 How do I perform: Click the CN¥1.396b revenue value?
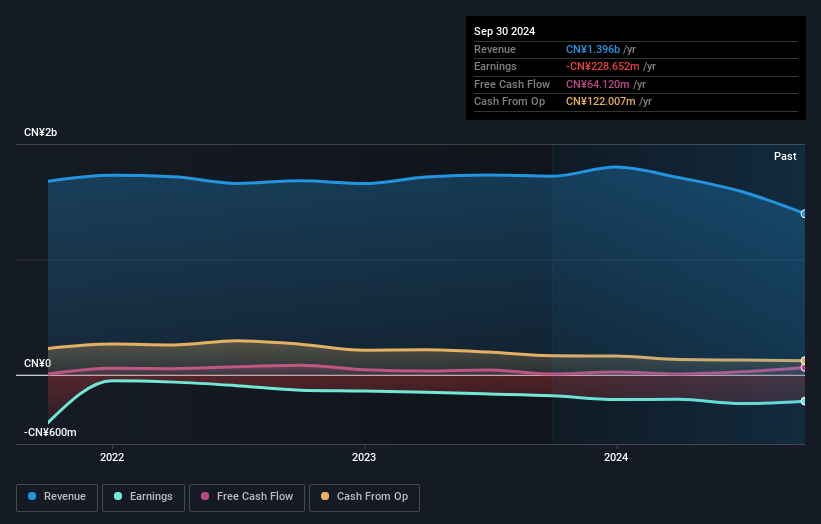click(593, 49)
